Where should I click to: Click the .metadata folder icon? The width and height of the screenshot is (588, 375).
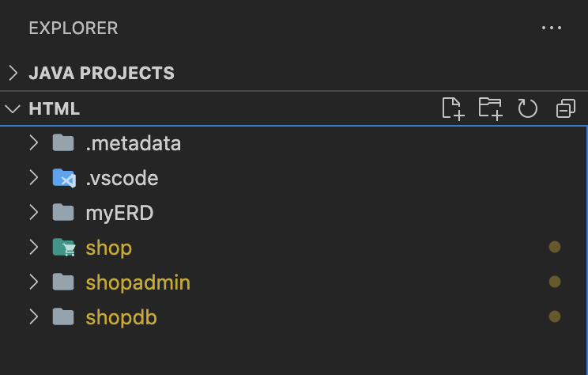tap(63, 143)
